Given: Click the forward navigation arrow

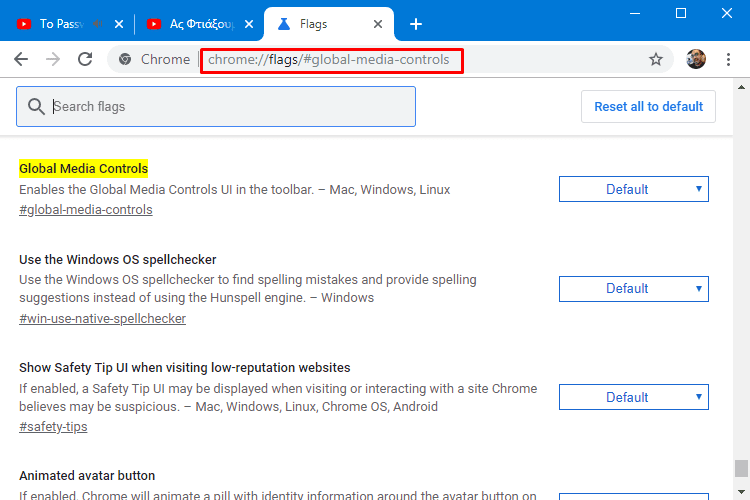Looking at the screenshot, I should click(53, 59).
